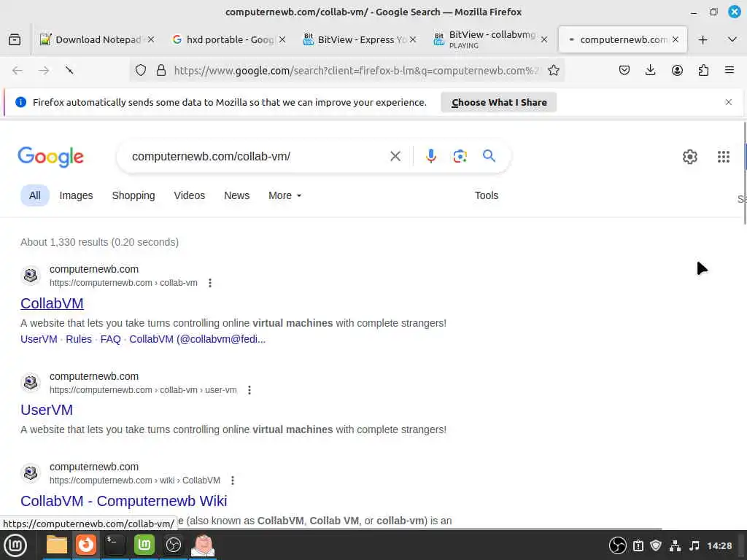The image size is (747, 560).
Task: Expand the More search filters dropdown
Action: pos(285,195)
